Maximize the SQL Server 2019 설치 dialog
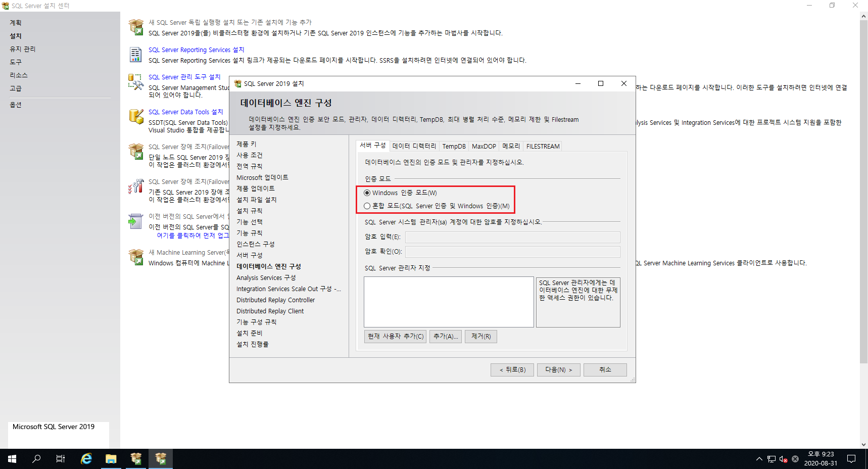 [x=601, y=83]
